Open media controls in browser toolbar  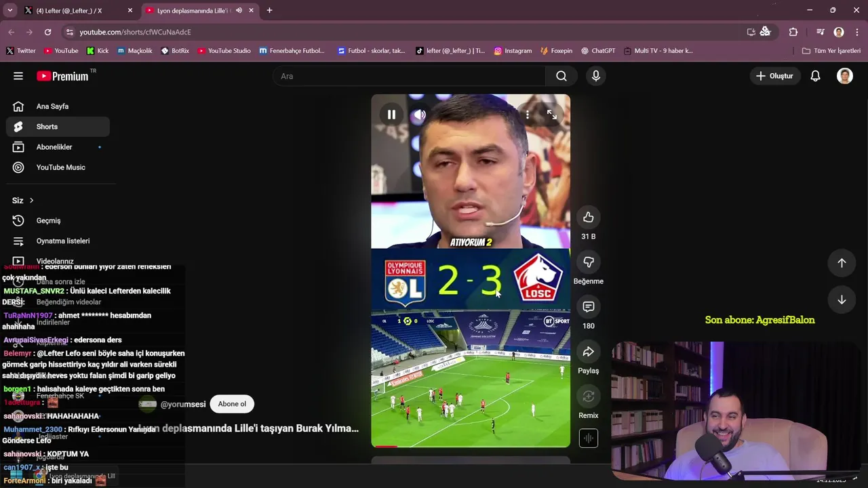click(821, 32)
